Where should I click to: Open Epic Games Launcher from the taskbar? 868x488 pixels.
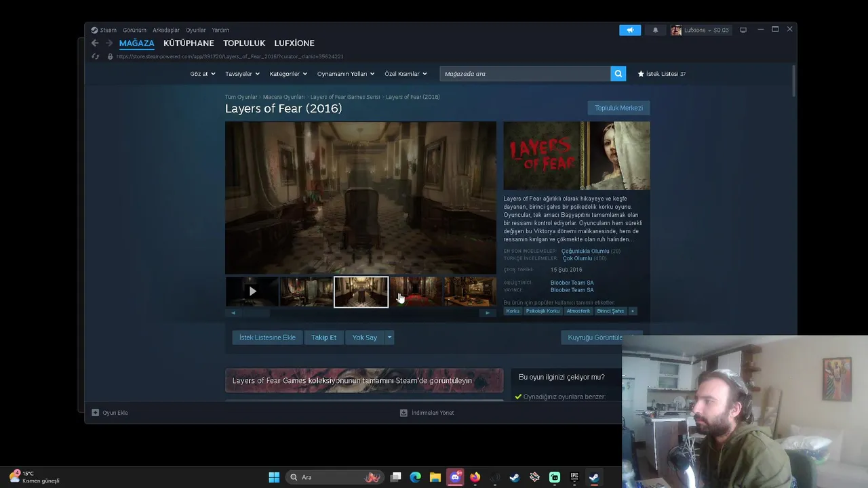pos(574,477)
